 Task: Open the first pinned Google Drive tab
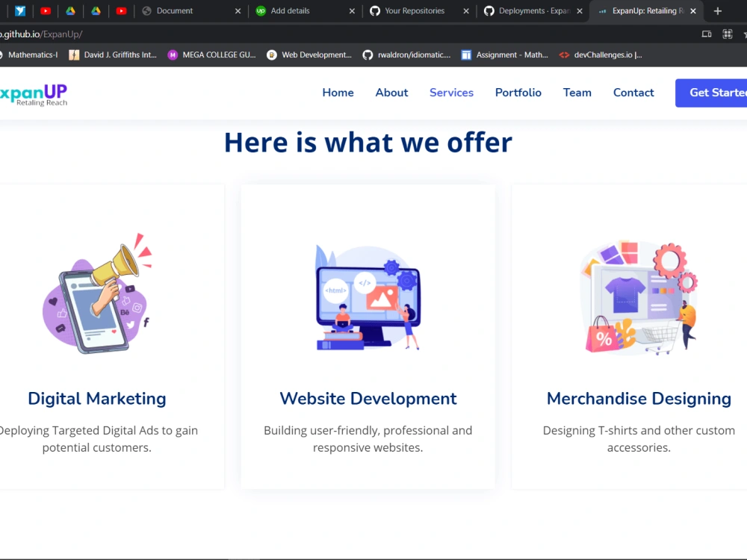70,10
